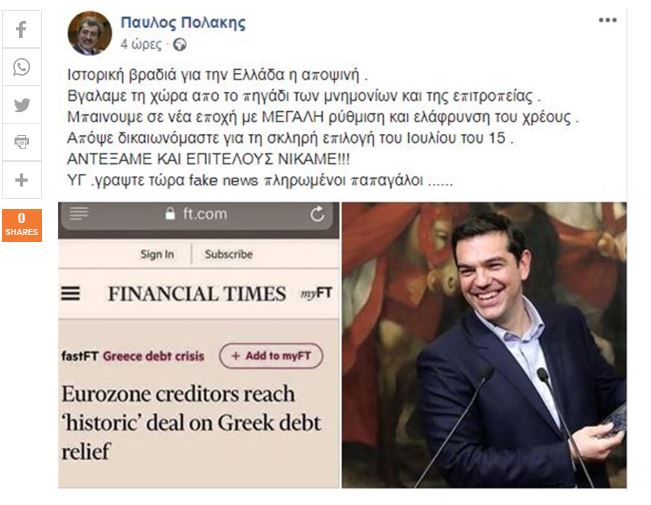Viewport: 651px width, 505px height.
Task: Click the ft.com address field
Action: coord(197,215)
